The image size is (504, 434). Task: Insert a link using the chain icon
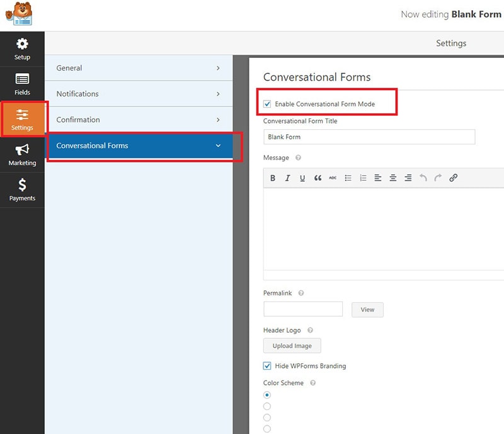pyautogui.click(x=453, y=178)
